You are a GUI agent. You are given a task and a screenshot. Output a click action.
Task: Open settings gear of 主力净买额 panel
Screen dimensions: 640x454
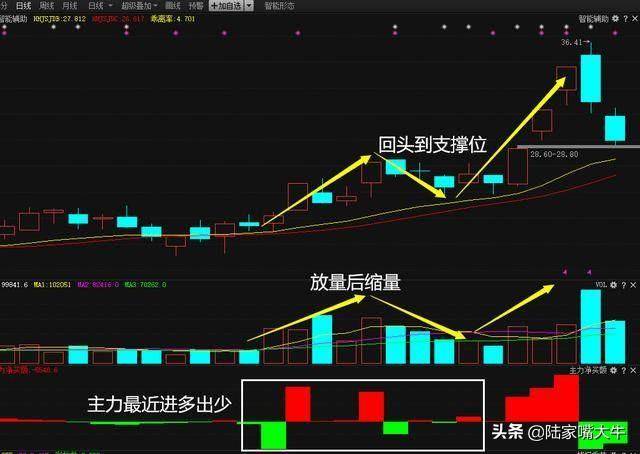pyautogui.click(x=613, y=370)
